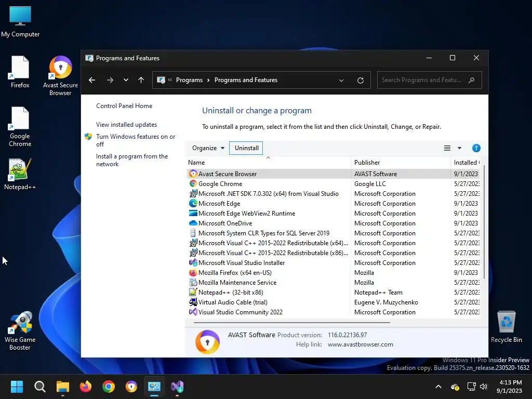The width and height of the screenshot is (532, 399).
Task: Select the Avast Secure Browser list icon
Action: coord(193,174)
